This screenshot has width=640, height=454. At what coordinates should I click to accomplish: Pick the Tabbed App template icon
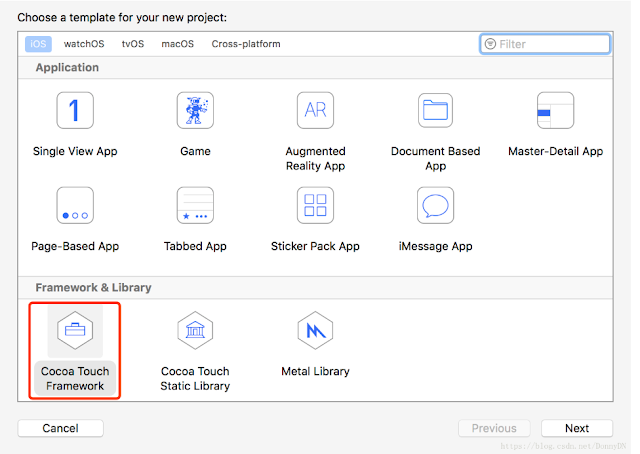195,205
